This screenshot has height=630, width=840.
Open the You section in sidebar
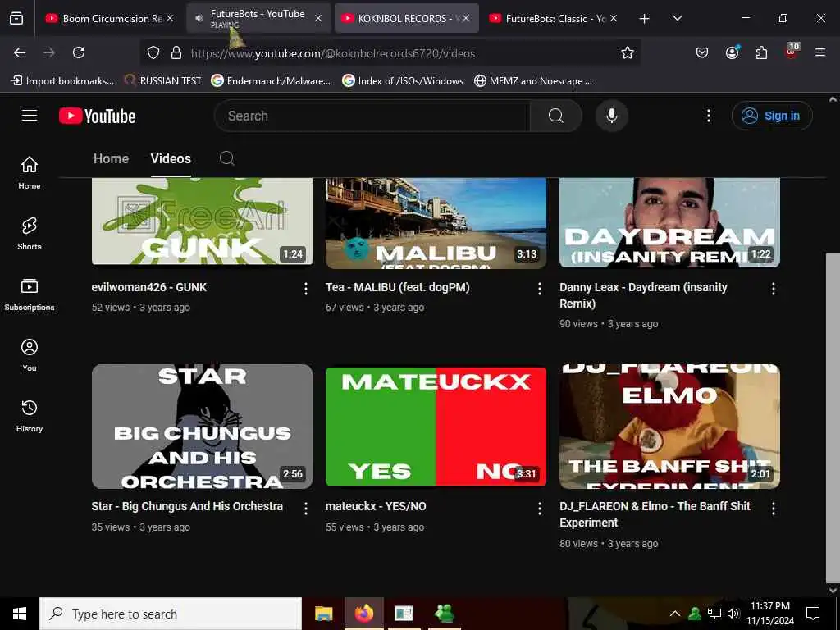(30, 354)
